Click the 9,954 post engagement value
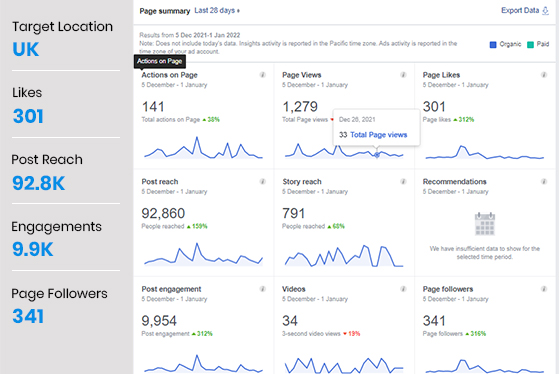The width and height of the screenshot is (559, 374). click(x=159, y=321)
